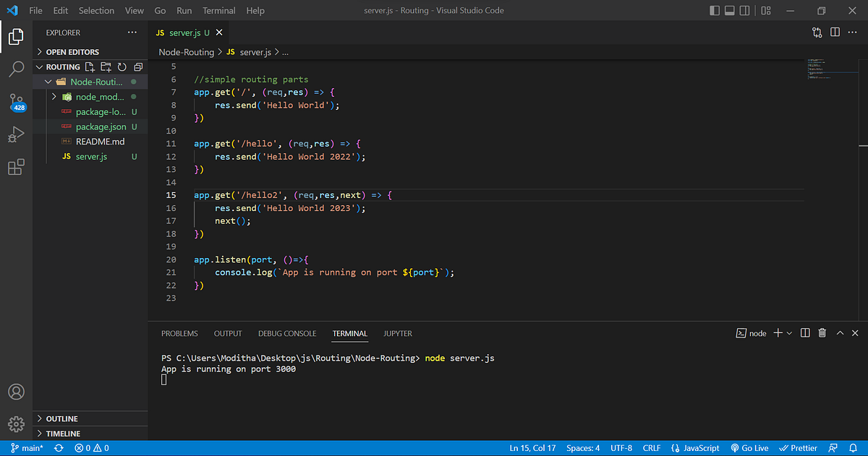
Task: Open the terminal profile dropdown arrow
Action: [790, 333]
